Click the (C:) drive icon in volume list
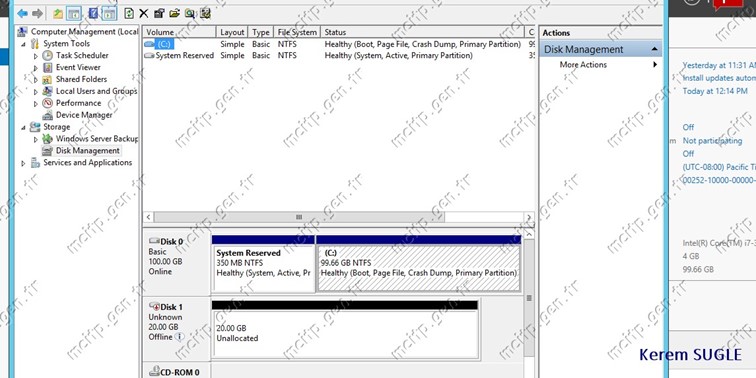 click(x=149, y=44)
